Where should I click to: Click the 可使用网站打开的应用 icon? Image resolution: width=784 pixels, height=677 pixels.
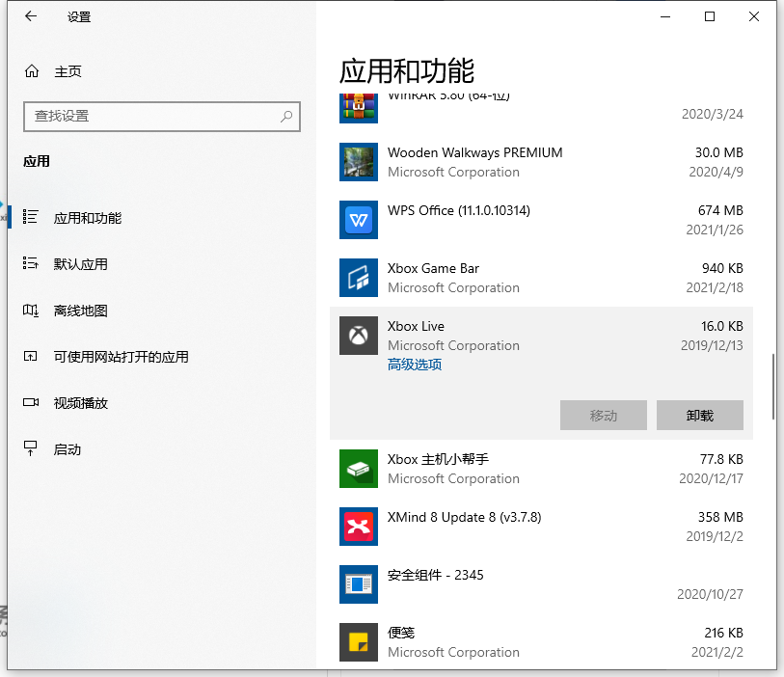click(30, 357)
